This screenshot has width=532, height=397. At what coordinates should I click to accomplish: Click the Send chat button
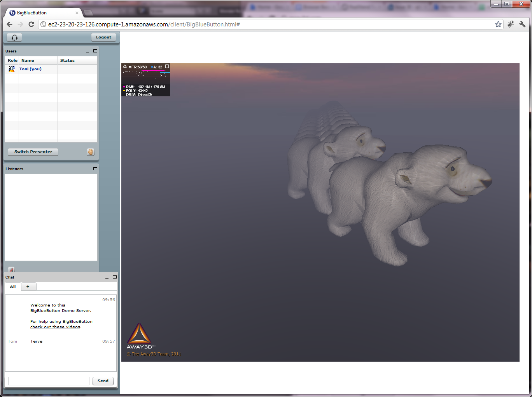pos(103,381)
